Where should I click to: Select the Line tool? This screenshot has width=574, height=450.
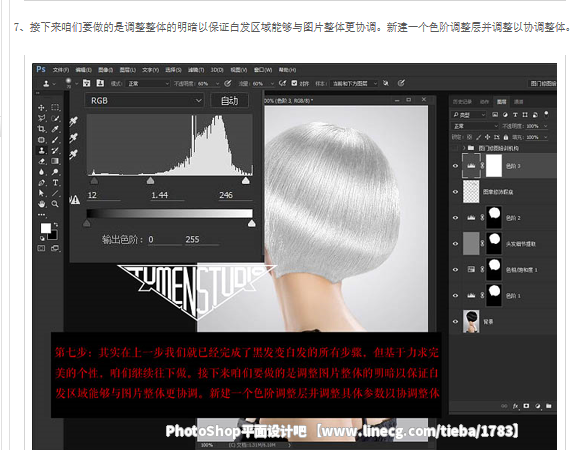(x=55, y=193)
